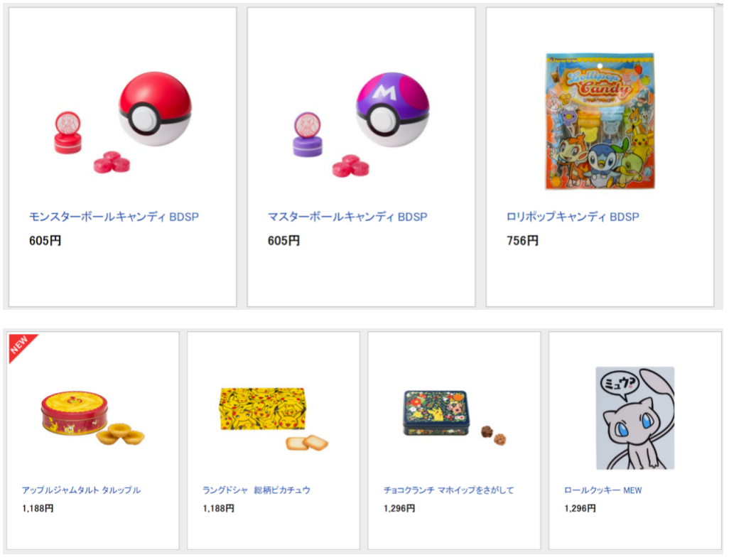Screen dimensions: 729x560
Task: Open マスターボールキャンディ BDSP link
Action: [347, 217]
